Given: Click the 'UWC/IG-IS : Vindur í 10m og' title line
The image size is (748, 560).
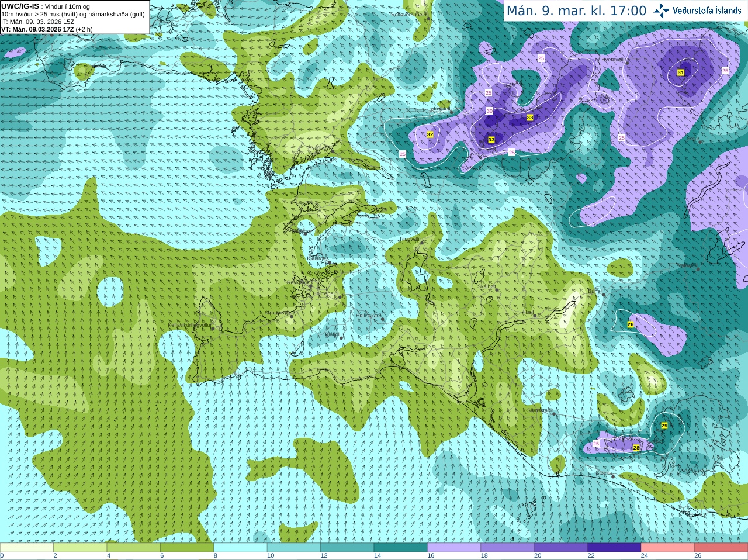Looking at the screenshot, I should coord(46,6).
